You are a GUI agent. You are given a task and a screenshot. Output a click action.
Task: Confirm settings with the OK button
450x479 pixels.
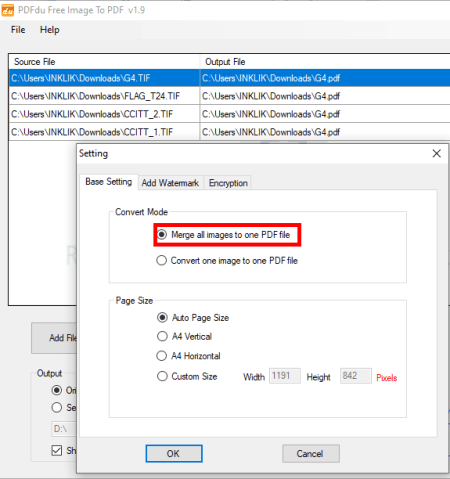pyautogui.click(x=174, y=454)
